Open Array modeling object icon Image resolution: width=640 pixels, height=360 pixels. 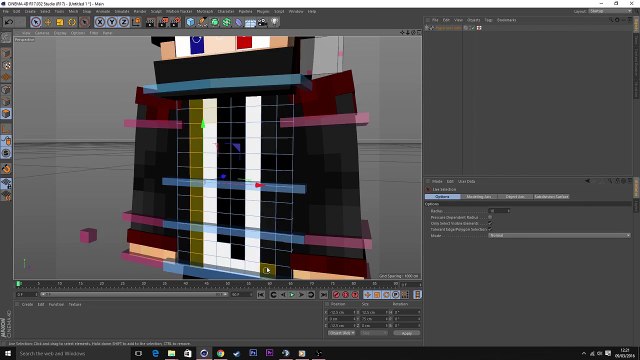click(x=227, y=22)
